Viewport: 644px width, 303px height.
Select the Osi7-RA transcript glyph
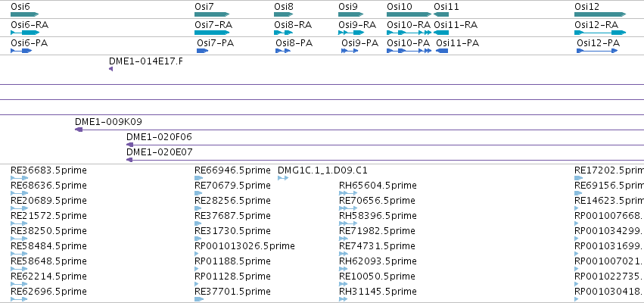point(212,33)
